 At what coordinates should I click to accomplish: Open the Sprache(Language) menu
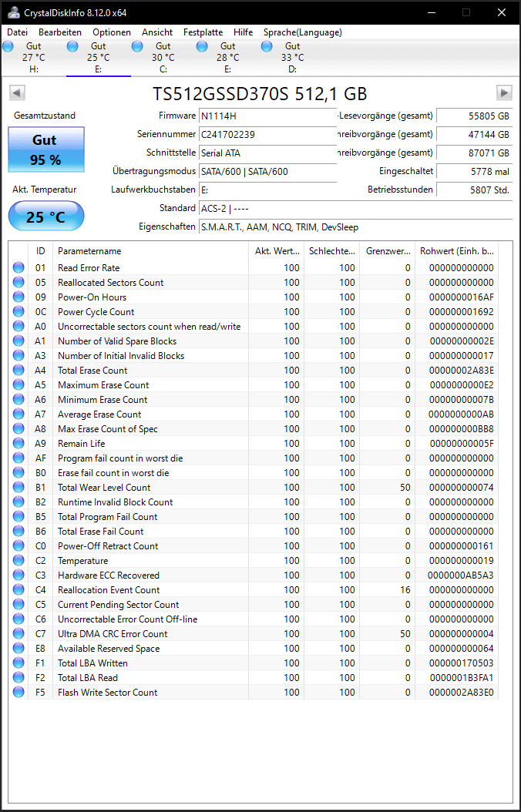click(302, 32)
